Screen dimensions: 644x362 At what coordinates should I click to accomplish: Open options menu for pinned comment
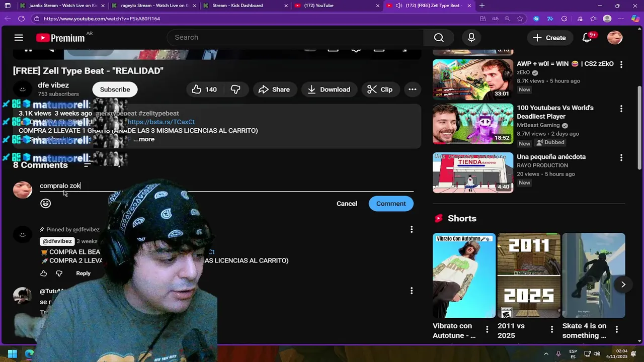pos(412,229)
